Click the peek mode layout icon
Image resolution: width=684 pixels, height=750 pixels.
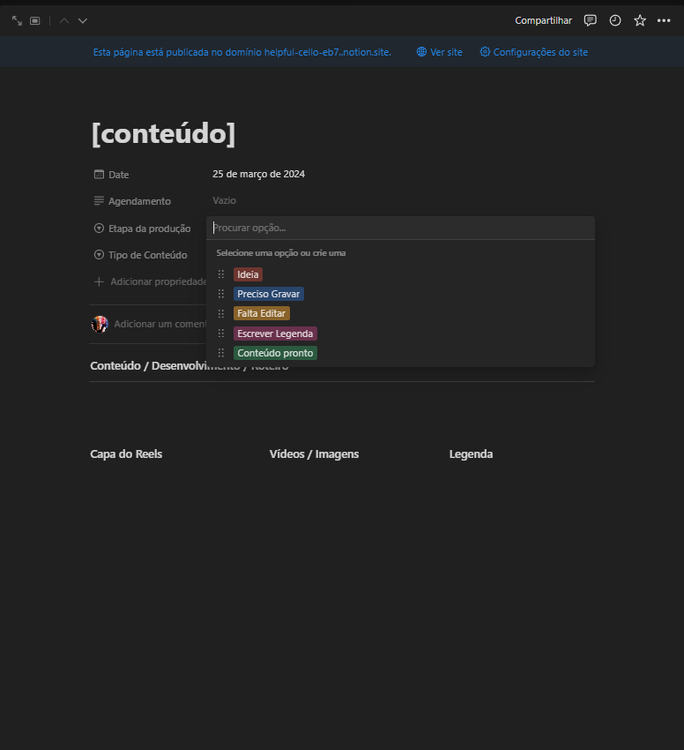coord(35,21)
